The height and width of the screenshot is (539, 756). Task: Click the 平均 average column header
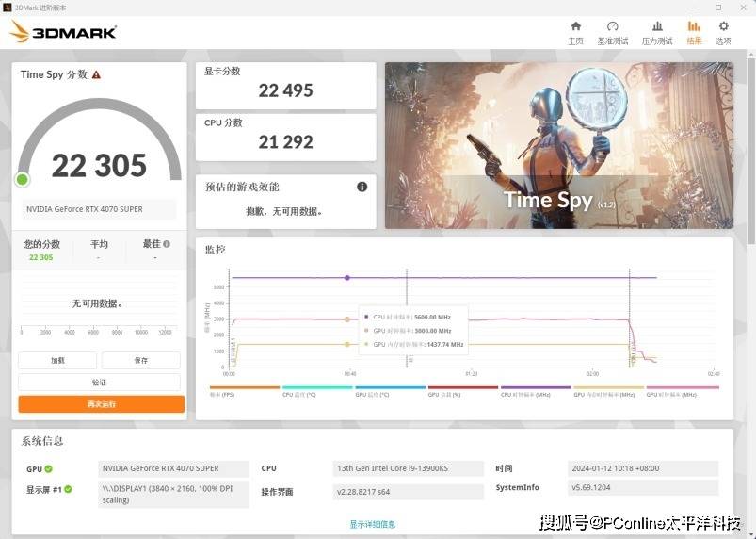pyautogui.click(x=99, y=244)
